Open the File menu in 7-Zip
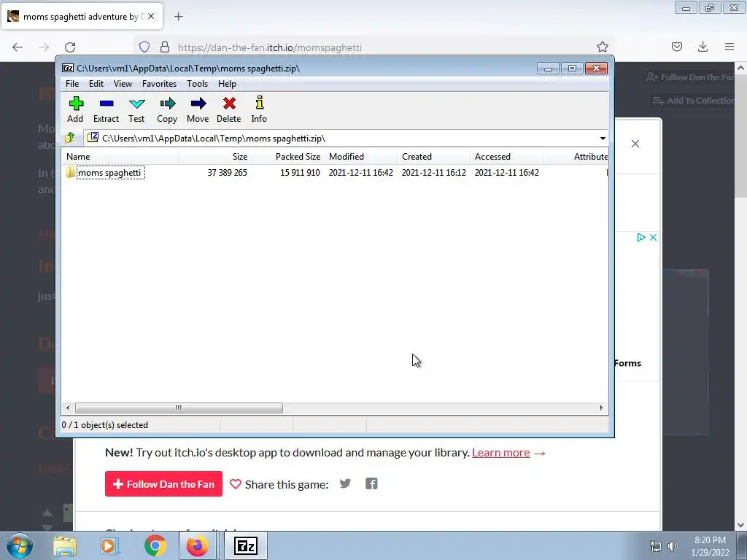 (72, 84)
